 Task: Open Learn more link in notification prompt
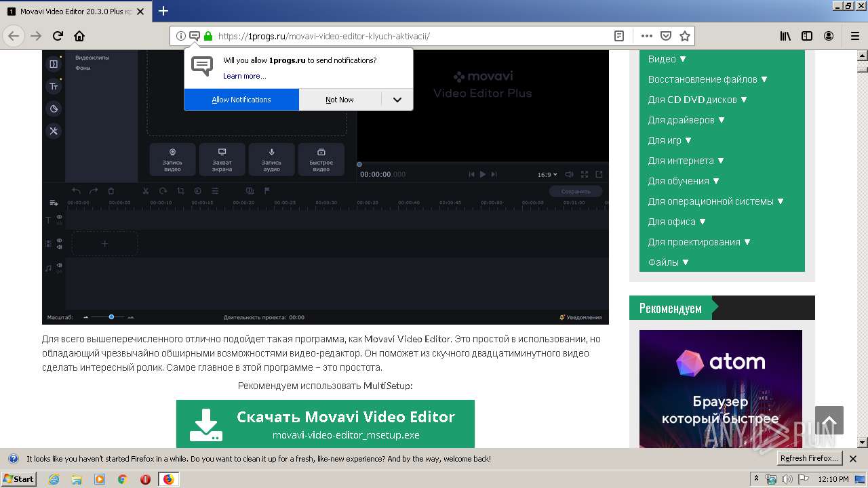click(x=244, y=76)
